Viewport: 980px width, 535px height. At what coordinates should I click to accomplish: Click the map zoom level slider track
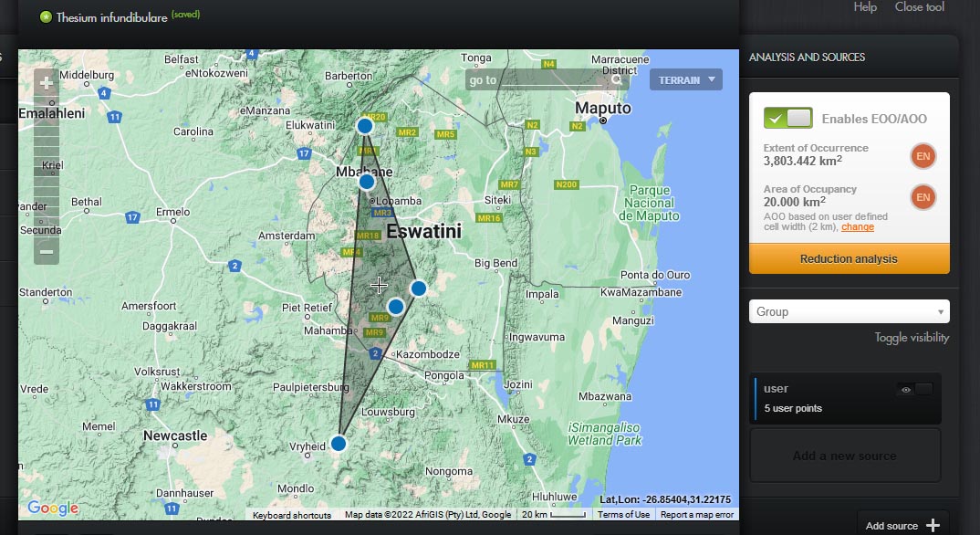point(47,164)
